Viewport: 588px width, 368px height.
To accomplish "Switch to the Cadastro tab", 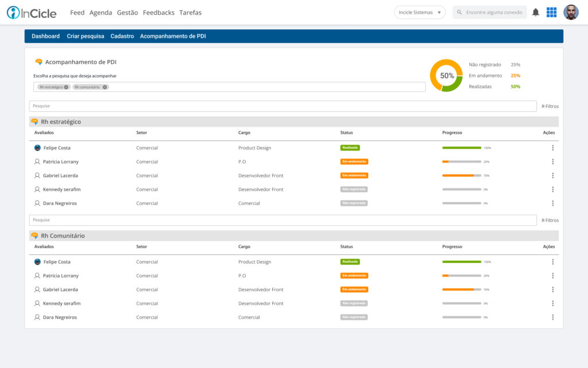I will pyautogui.click(x=122, y=36).
